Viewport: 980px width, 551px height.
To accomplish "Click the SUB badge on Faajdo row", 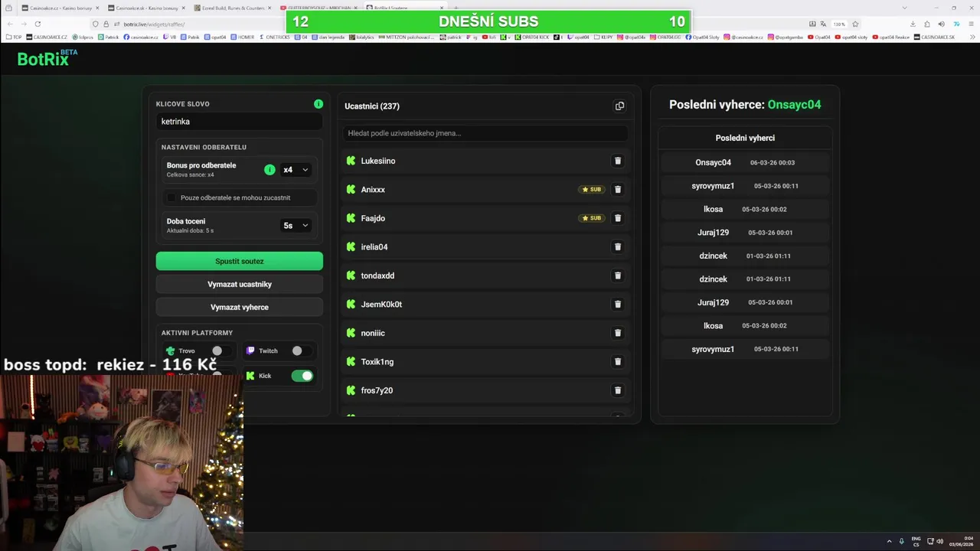I will (592, 218).
